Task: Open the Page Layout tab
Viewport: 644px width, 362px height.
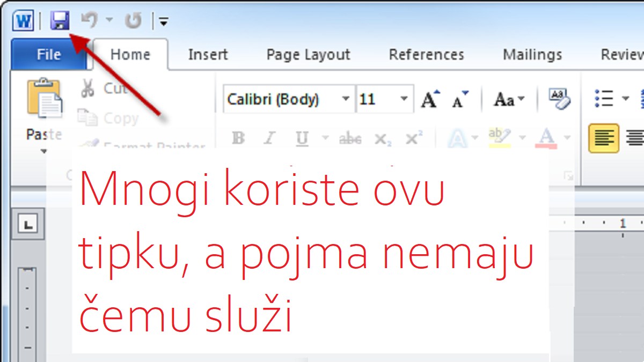Action: [x=308, y=55]
